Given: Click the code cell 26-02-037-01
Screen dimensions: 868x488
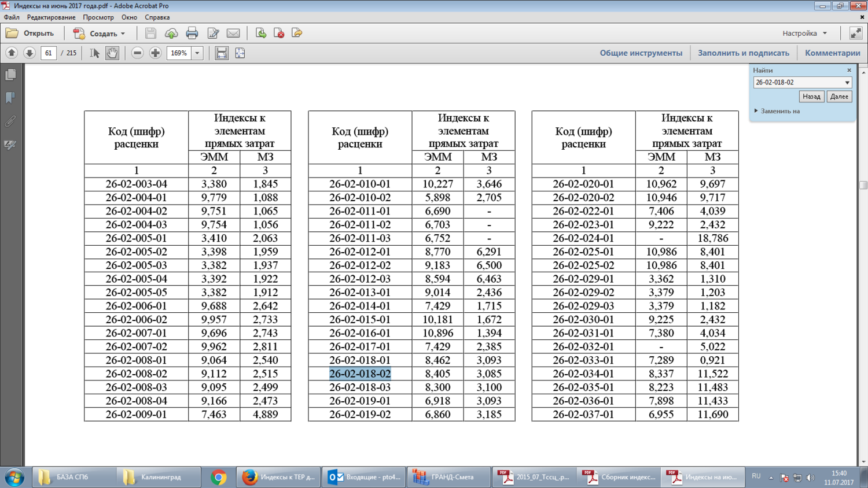Looking at the screenshot, I should pos(583,414).
